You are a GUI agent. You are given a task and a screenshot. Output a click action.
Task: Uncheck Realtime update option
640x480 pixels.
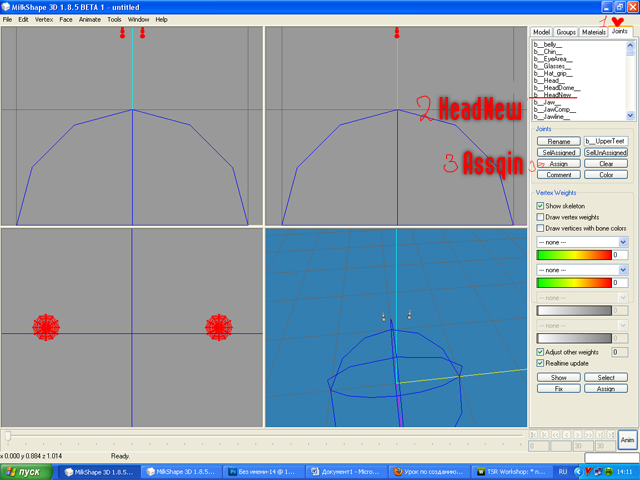pos(540,364)
